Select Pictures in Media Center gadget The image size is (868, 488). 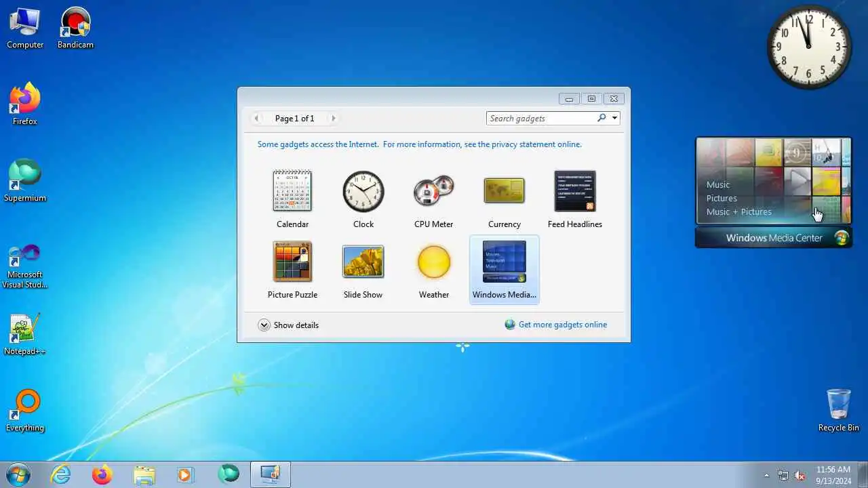click(722, 198)
